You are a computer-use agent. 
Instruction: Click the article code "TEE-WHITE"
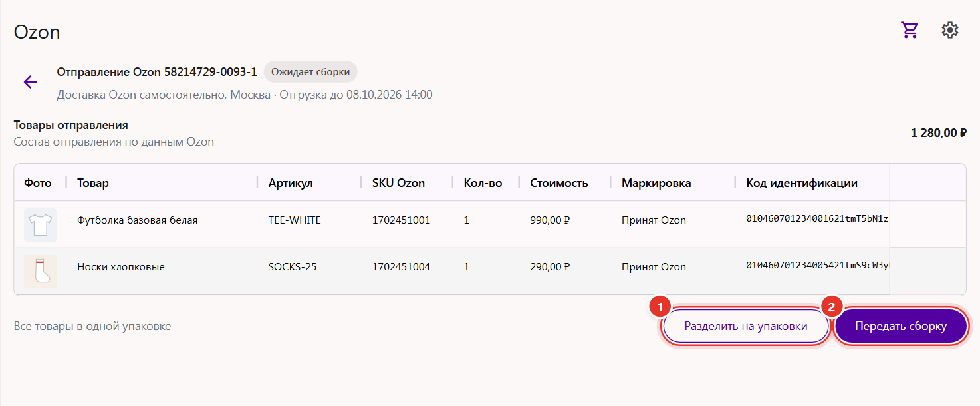tap(295, 220)
